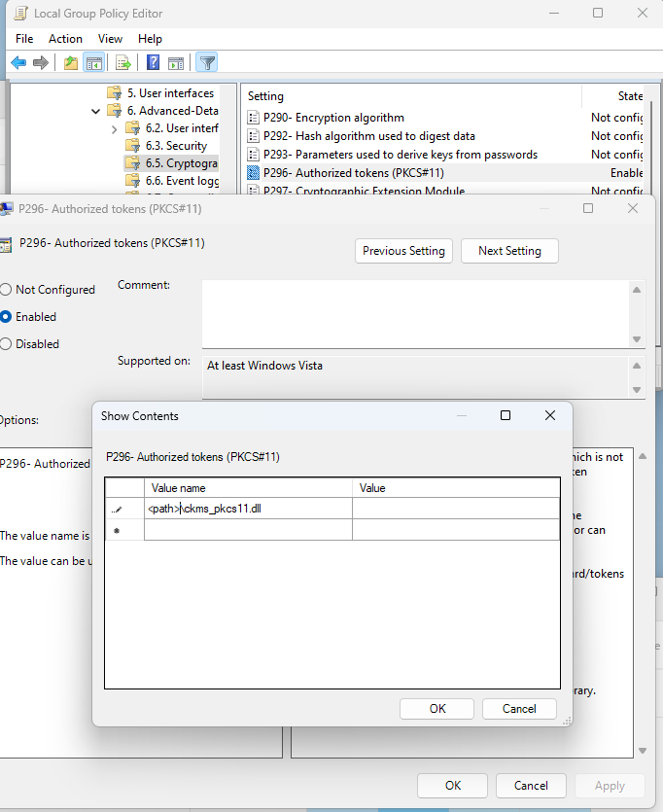Toggle Show/Hide Console Tree icon
663x812 pixels.
pyautogui.click(x=94, y=63)
